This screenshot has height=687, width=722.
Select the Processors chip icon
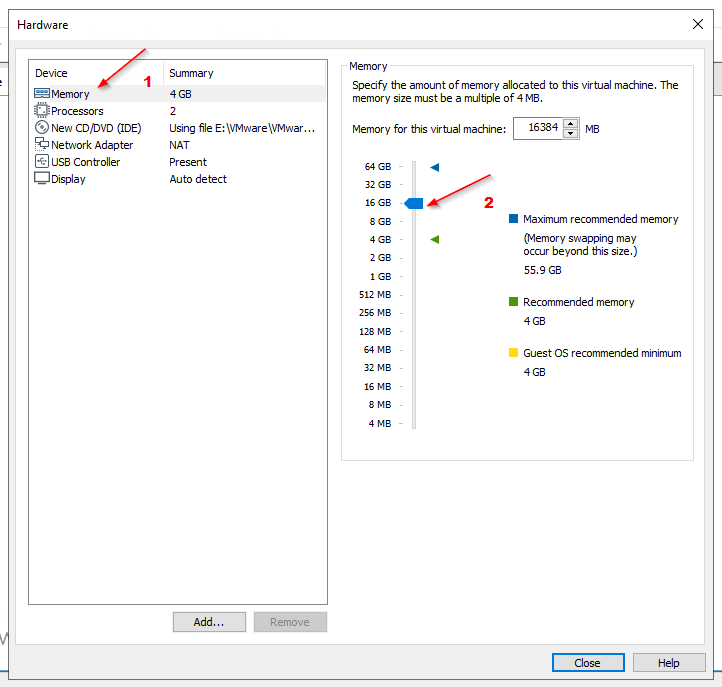coord(41,111)
